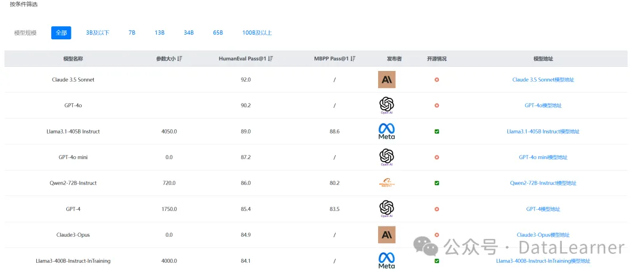Click open-source green check for Llama3.1-405B Instruct
The height and width of the screenshot is (273, 644).
[436, 131]
